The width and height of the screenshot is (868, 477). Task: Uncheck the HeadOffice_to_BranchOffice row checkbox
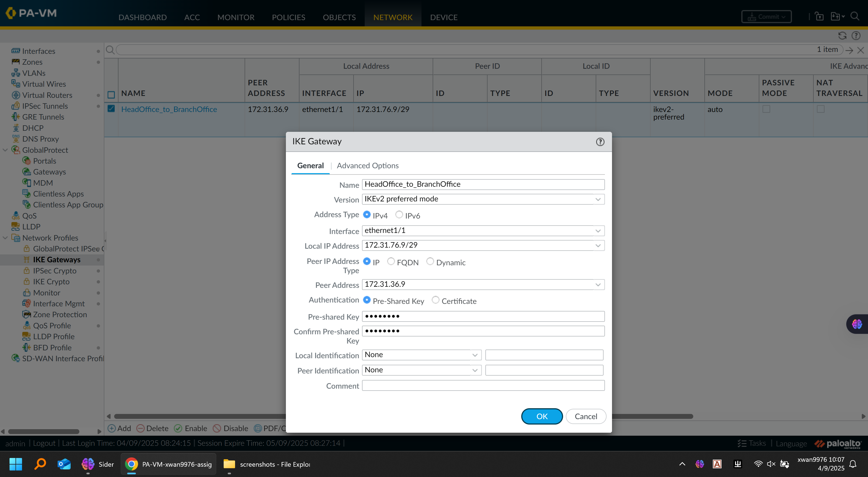(111, 108)
